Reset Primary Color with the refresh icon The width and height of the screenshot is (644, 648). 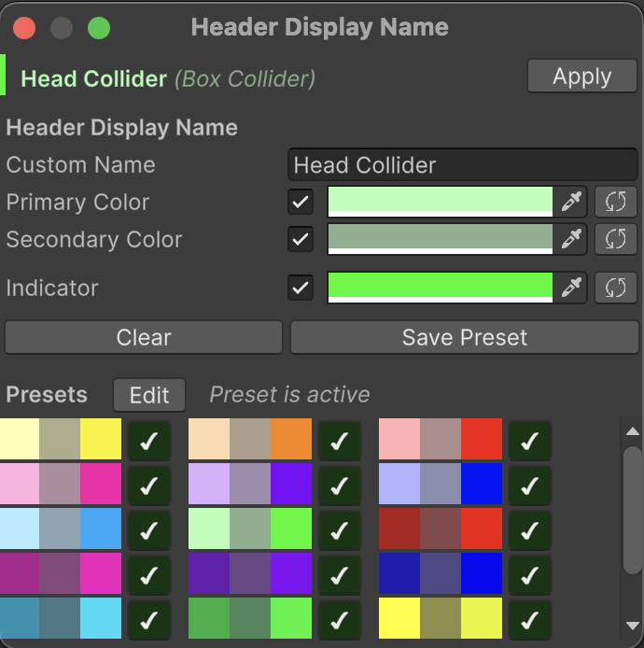tap(615, 202)
